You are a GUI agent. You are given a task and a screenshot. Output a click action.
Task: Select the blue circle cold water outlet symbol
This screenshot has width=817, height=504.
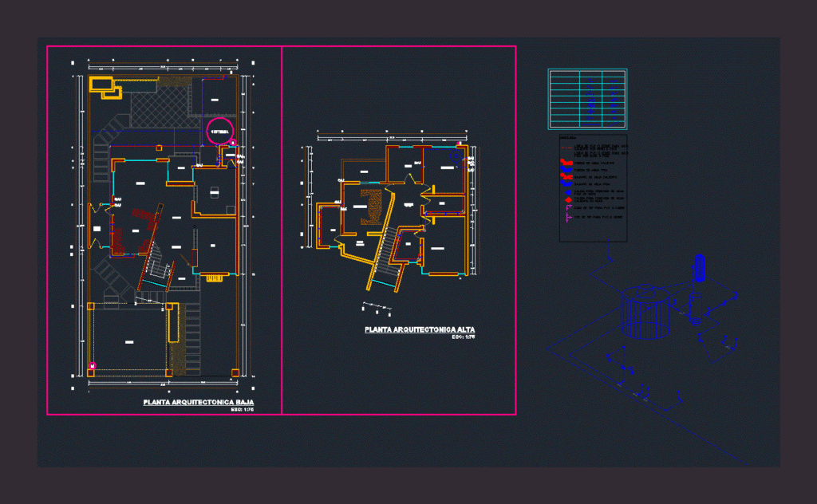(x=568, y=192)
